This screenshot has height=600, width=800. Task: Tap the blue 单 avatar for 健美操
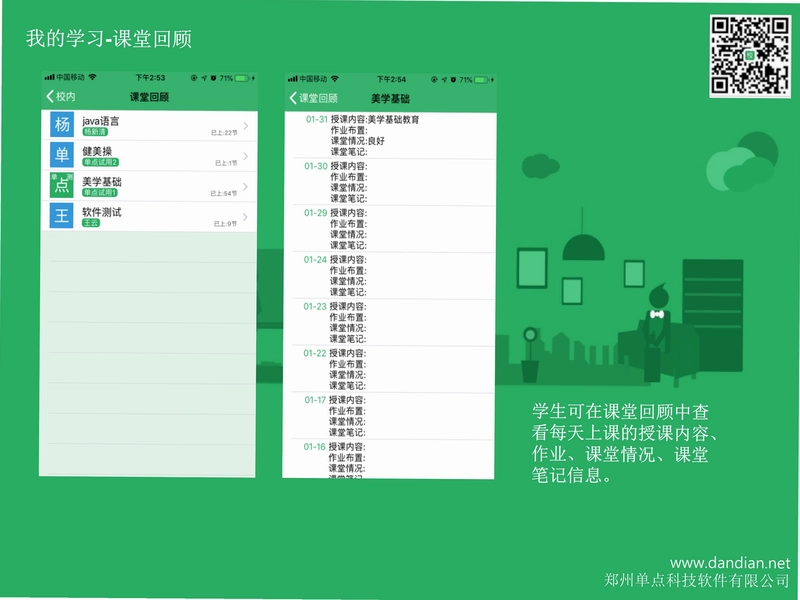[x=62, y=155]
